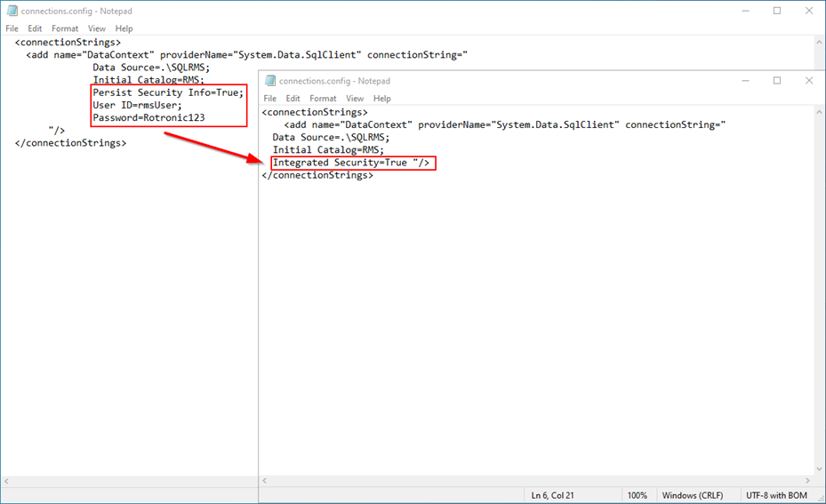
Task: Click back window title 'connections.config - Notepad'
Action: [x=76, y=11]
